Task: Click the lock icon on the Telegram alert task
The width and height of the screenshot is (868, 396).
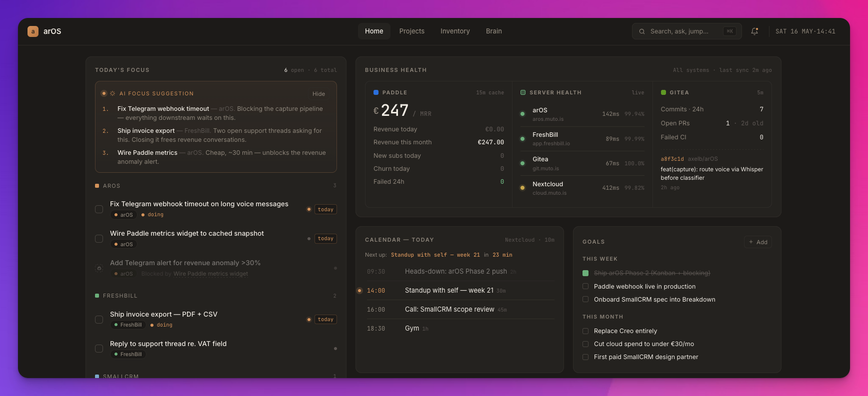Action: [x=99, y=268]
